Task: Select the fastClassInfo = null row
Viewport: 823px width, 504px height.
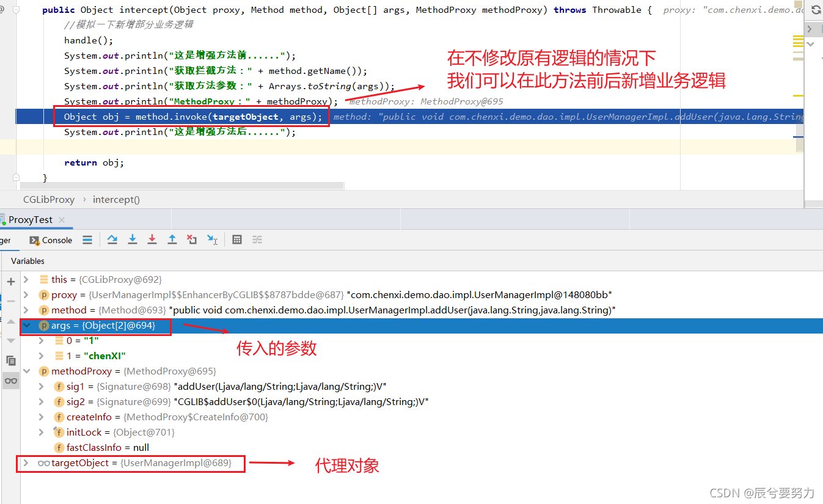Action: pos(422,447)
